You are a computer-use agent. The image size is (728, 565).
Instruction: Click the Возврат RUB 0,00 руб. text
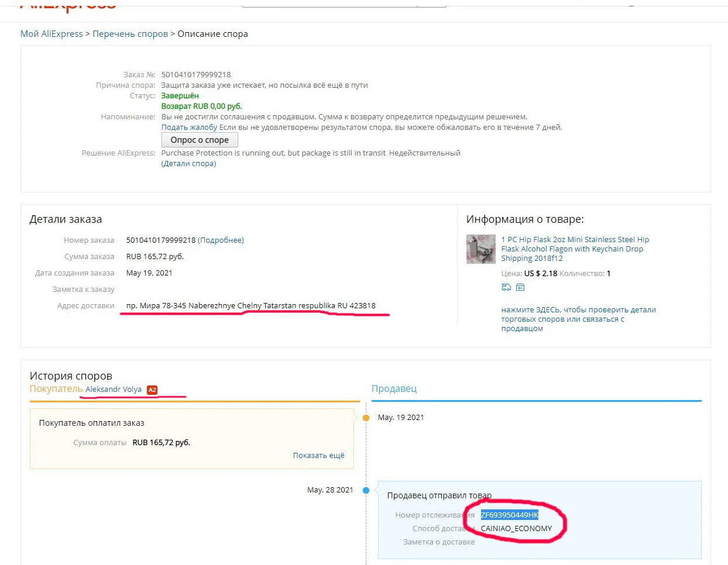point(202,106)
